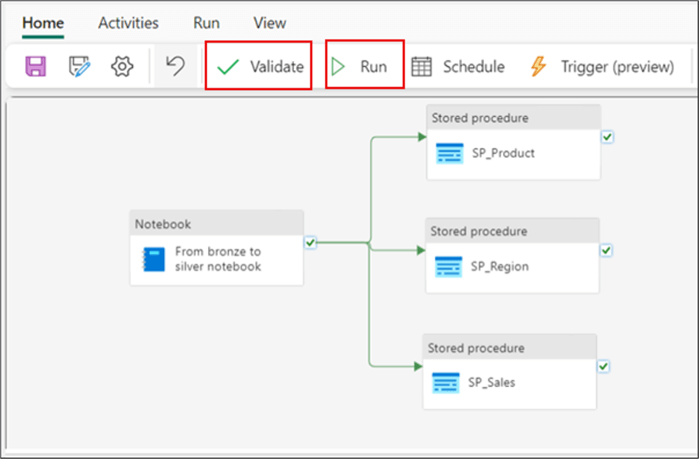Open the Run ribbon tab

coord(206,22)
